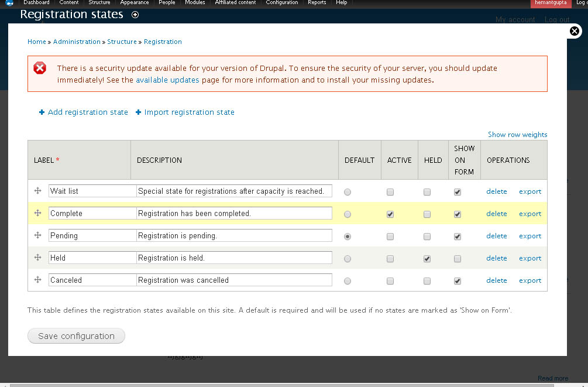Open the Dashboard admin menu
Screen dimensions: 588x387
(x=36, y=2)
